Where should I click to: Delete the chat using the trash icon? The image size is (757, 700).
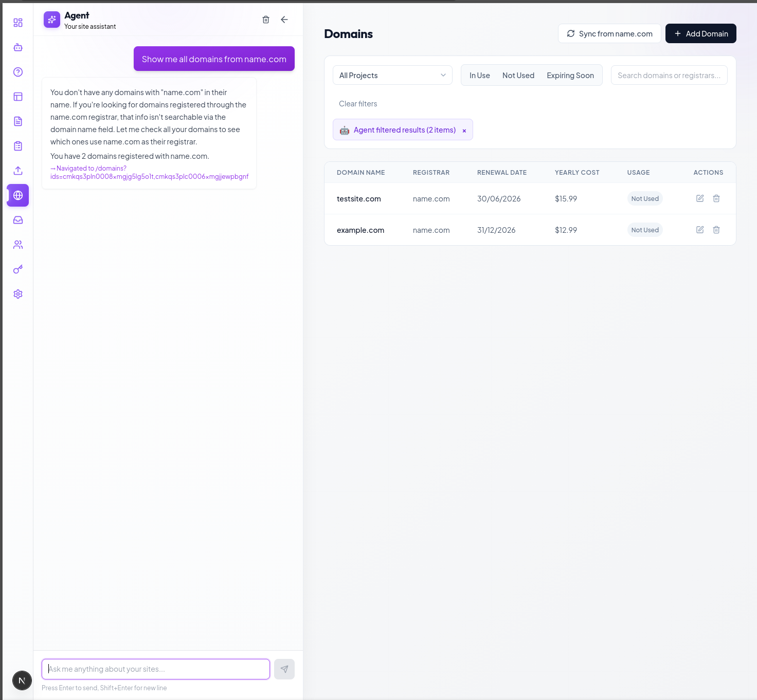[266, 19]
